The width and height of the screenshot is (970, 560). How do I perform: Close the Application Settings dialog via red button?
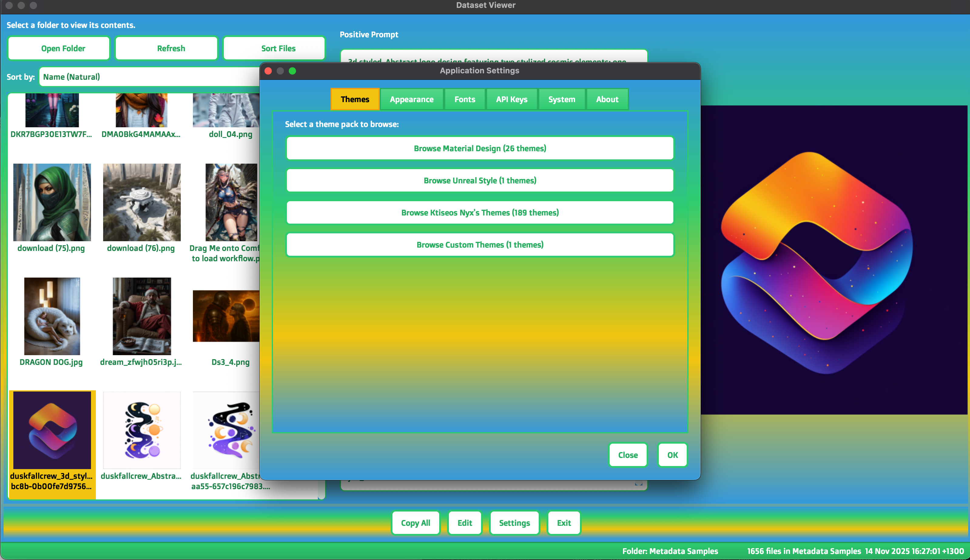click(268, 71)
